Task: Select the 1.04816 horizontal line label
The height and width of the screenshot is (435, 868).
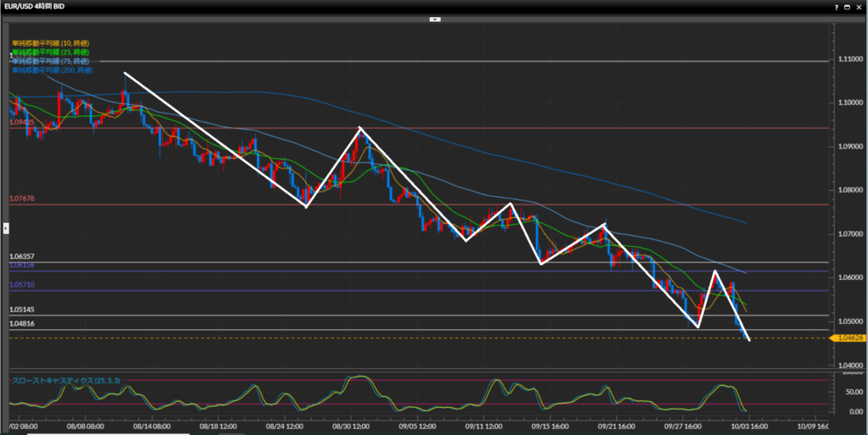Action: click(x=22, y=324)
